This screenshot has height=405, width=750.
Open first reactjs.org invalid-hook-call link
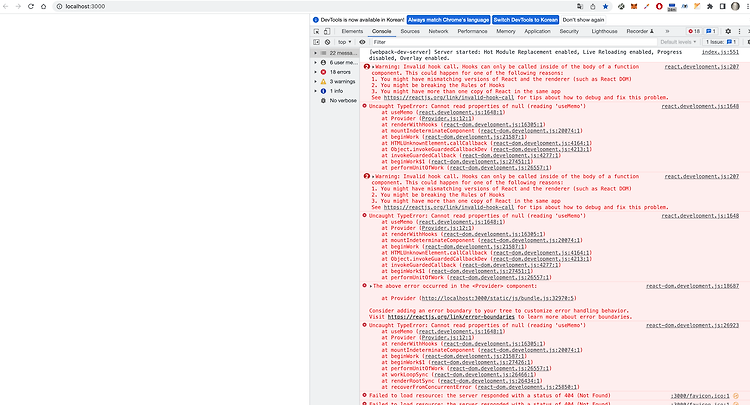pos(449,98)
